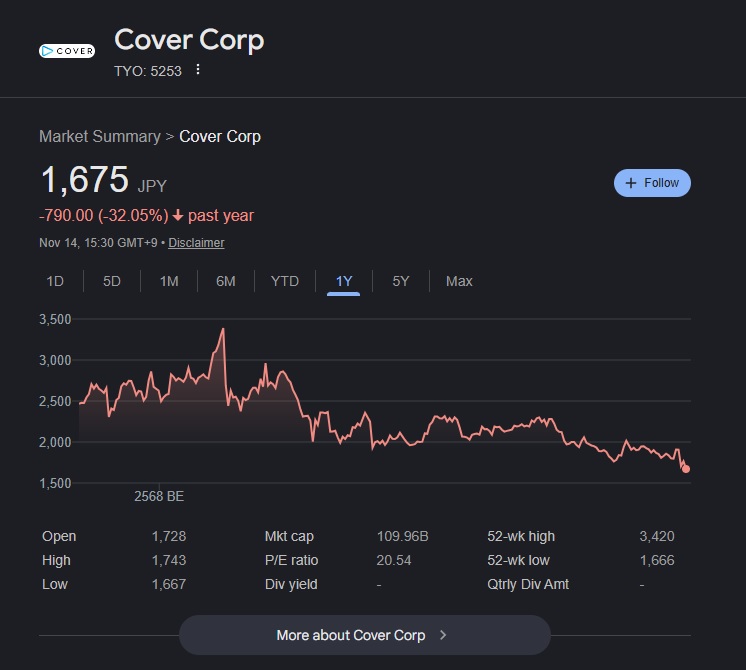Click the Qtrly Div Amt label
Viewport: 746px width, 670px height.
[x=528, y=584]
